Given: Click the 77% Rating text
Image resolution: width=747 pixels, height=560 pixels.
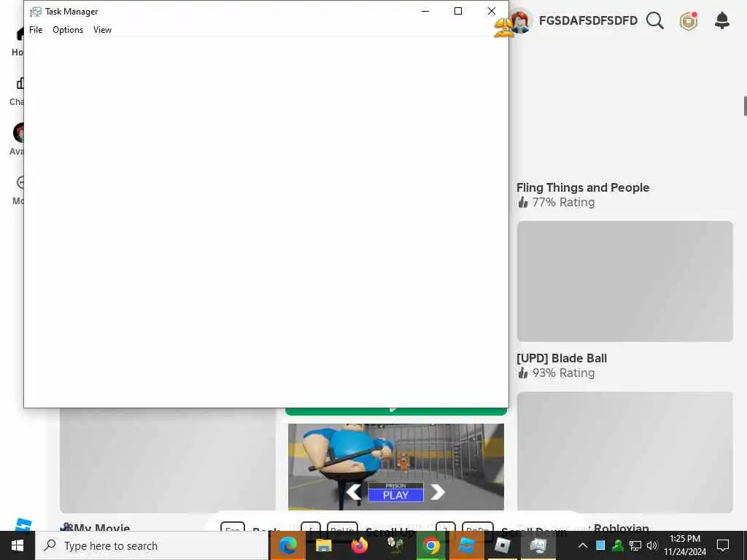Looking at the screenshot, I should 563,203.
